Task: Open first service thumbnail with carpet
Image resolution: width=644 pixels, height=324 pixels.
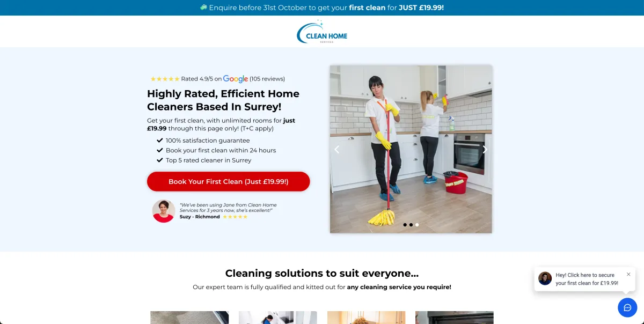Action: pos(189,318)
